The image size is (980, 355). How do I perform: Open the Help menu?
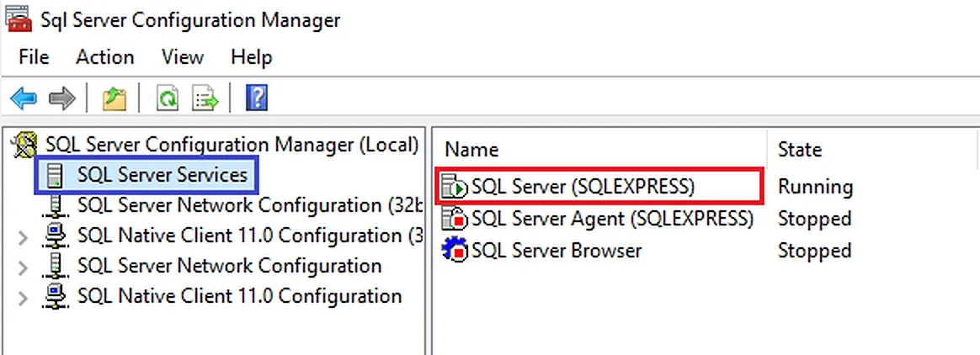pyautogui.click(x=251, y=57)
